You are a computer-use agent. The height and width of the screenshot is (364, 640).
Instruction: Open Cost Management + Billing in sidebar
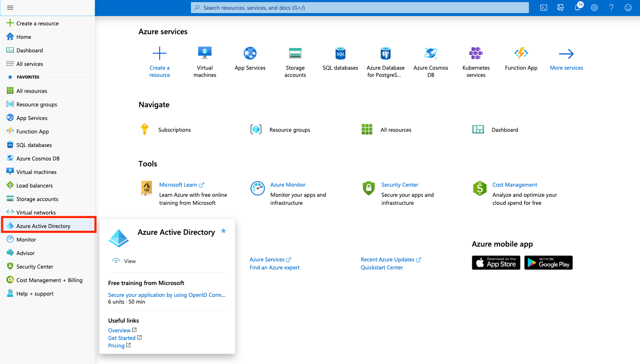pos(49,280)
